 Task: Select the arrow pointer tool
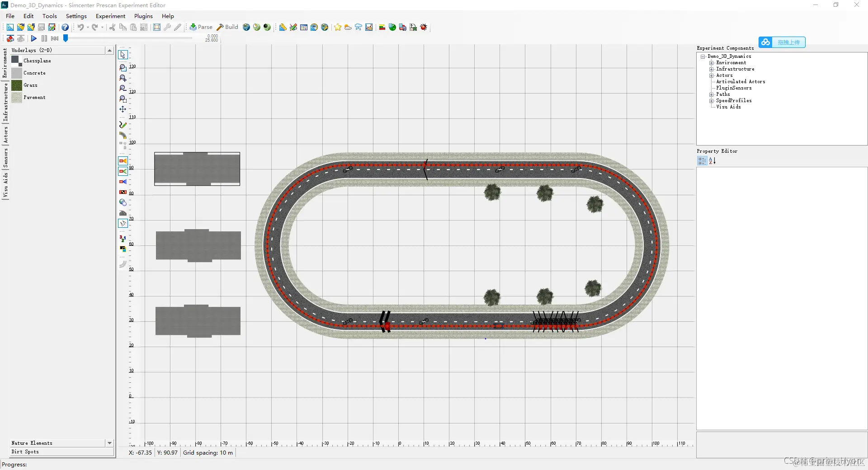coord(123,55)
